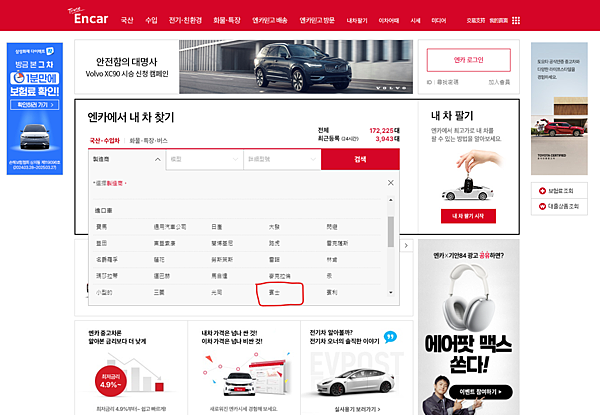600x415 pixels.
Task: Click the blue speech bubble icon on EV card
Action: point(390,337)
